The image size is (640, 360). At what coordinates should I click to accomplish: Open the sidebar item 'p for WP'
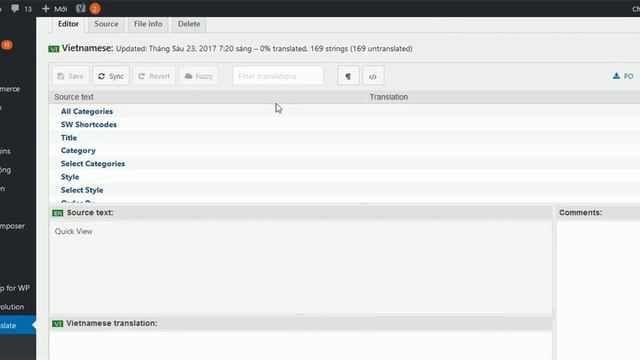(15, 288)
